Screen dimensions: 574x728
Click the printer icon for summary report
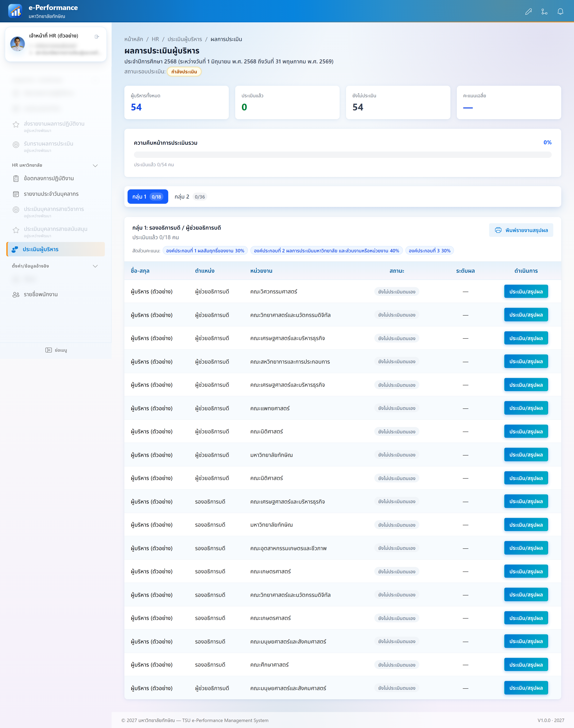(x=498, y=230)
